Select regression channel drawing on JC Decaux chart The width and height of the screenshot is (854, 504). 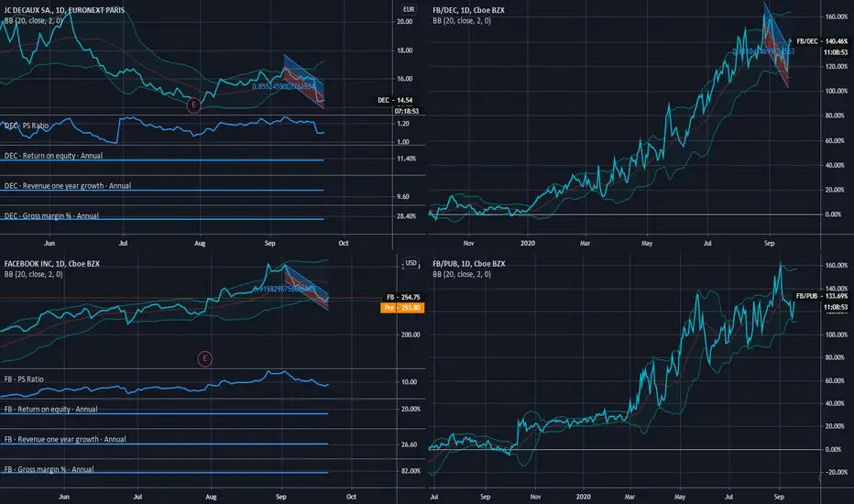coord(304,82)
